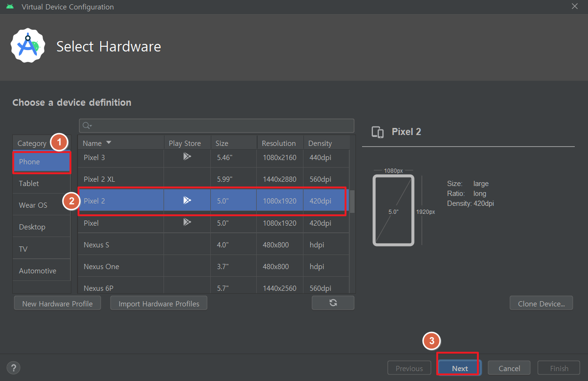Click the Play Store icon in Pixel 3 row
Viewport: 588px width, 381px height.
tap(187, 156)
